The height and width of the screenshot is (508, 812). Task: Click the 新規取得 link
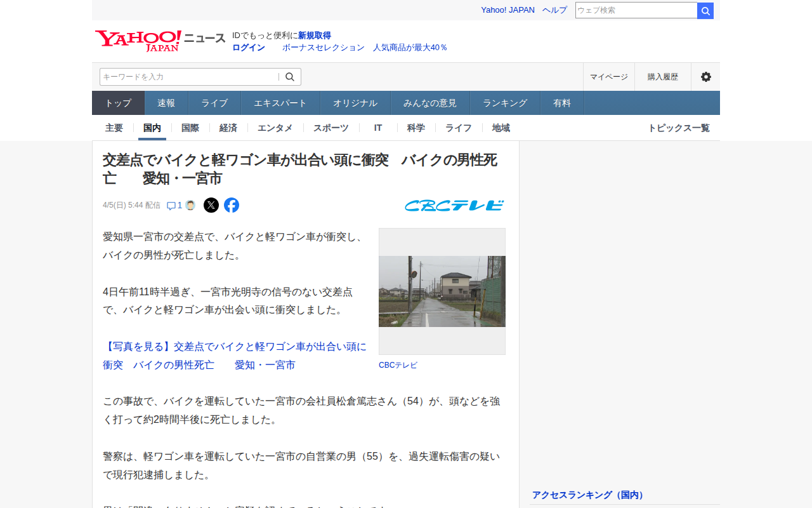315,36
